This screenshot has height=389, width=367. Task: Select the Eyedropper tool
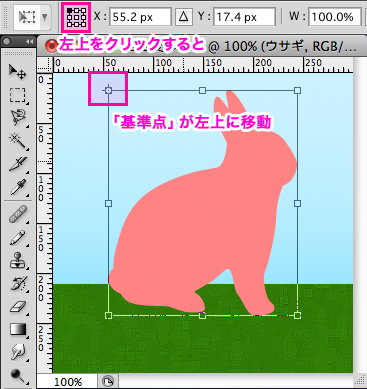click(x=17, y=187)
